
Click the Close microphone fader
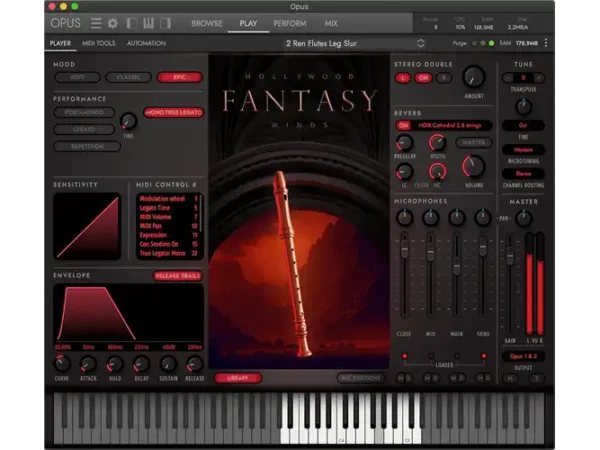pyautogui.click(x=404, y=250)
